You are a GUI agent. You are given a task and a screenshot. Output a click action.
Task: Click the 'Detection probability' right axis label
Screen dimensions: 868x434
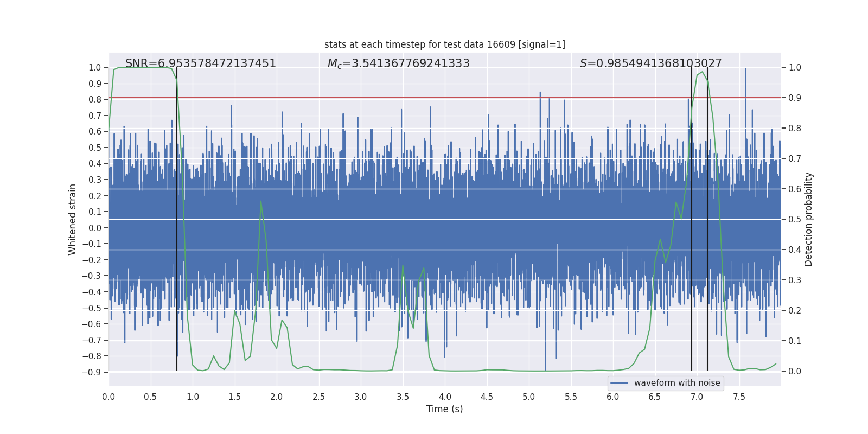click(x=809, y=219)
